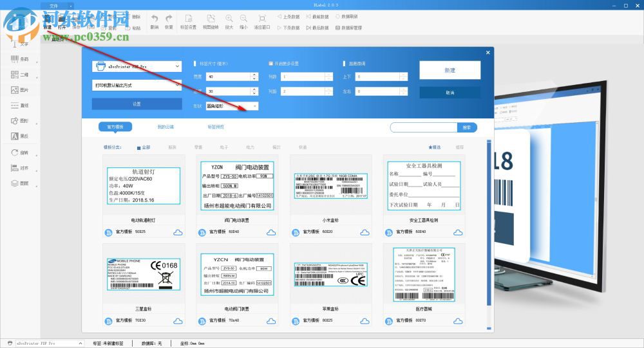This screenshot has width=644, height=348.
Task: Open the align (对齐) tool
Action: coord(19,168)
